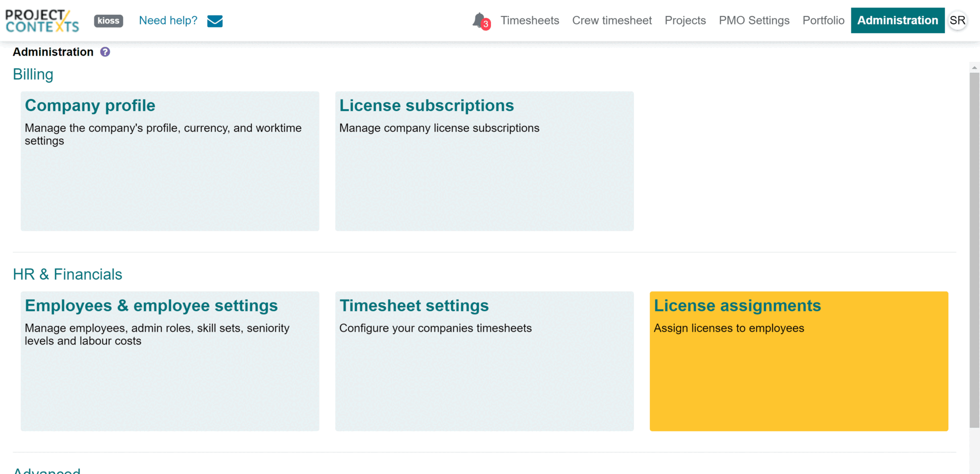The width and height of the screenshot is (980, 474).
Task: Click the HR & Financials section heading
Action: [67, 274]
